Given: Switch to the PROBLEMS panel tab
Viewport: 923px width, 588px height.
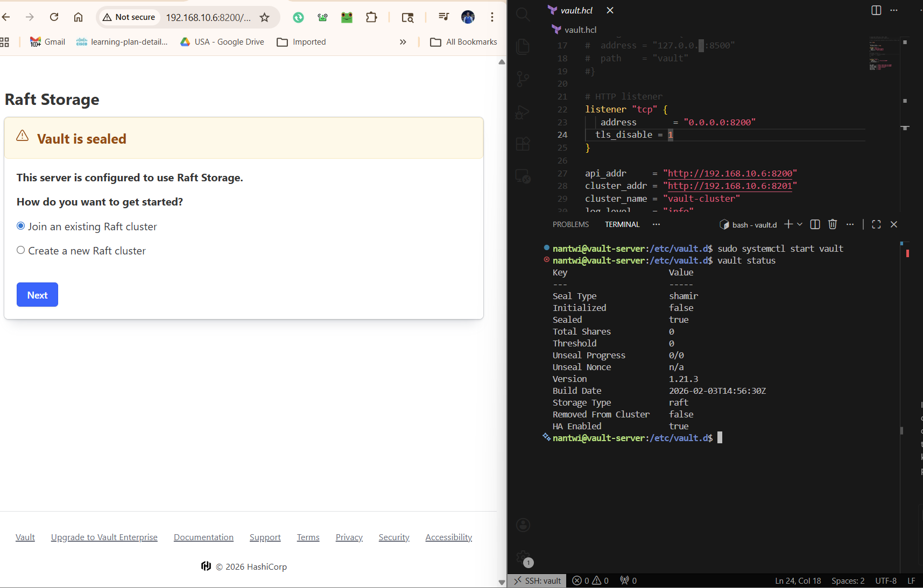Looking at the screenshot, I should [570, 224].
